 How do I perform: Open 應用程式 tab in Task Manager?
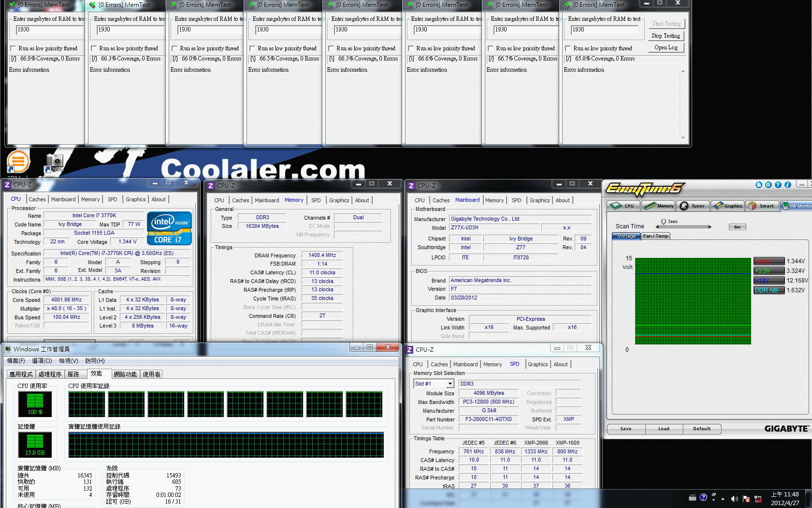(21, 374)
